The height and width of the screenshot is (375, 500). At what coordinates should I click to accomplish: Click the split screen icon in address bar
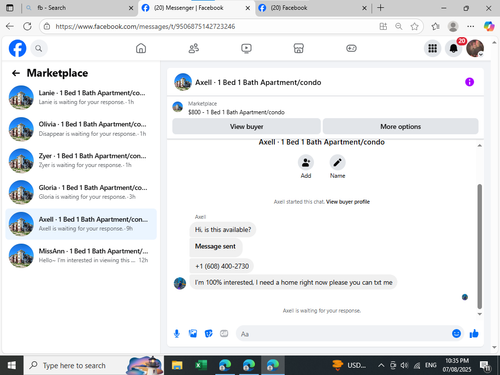383,26
